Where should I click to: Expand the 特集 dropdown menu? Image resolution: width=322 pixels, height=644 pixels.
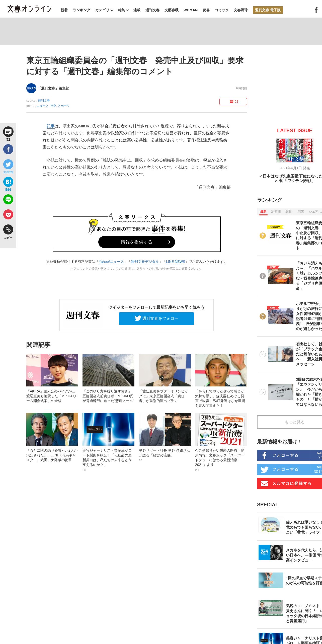tap(123, 10)
